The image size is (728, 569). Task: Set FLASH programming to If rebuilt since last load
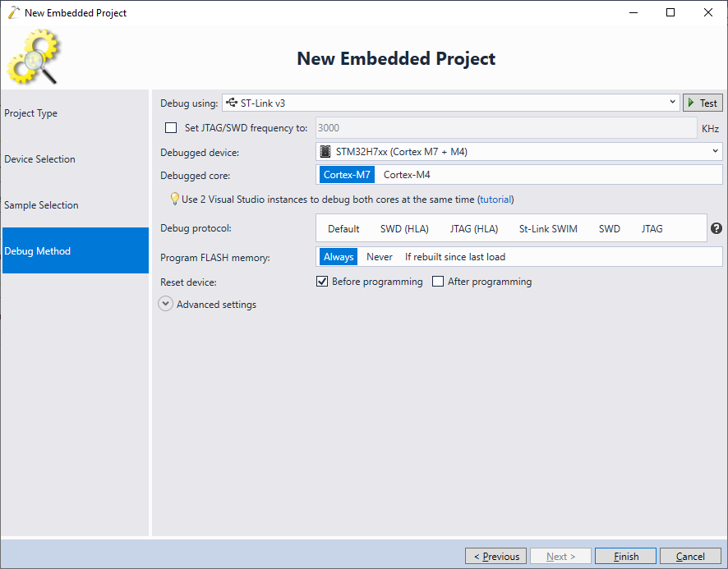pyautogui.click(x=455, y=257)
